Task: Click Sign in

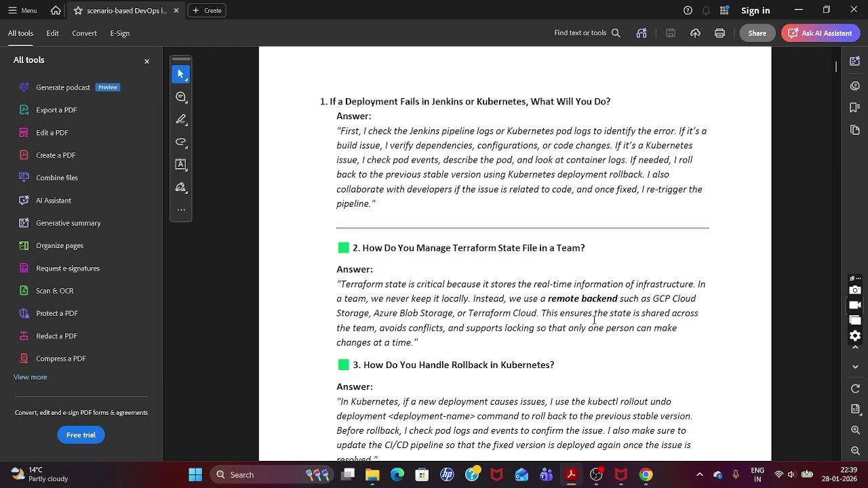Action: pyautogui.click(x=755, y=10)
